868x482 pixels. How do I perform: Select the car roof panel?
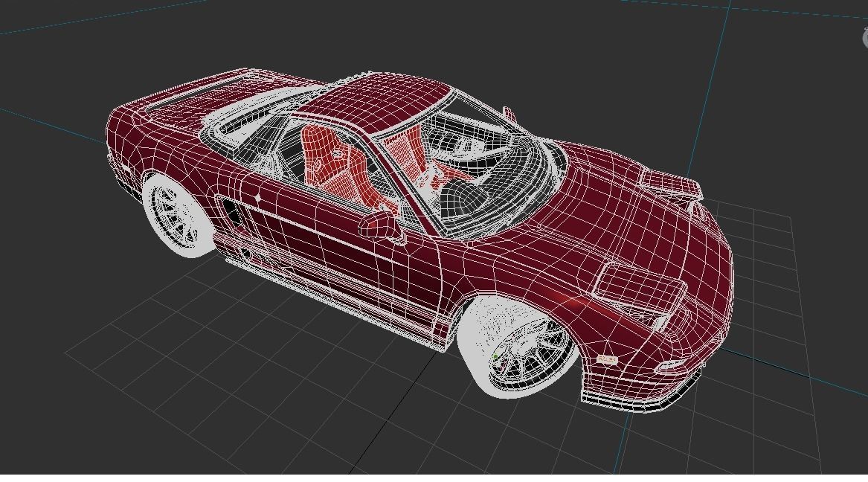(x=376, y=103)
